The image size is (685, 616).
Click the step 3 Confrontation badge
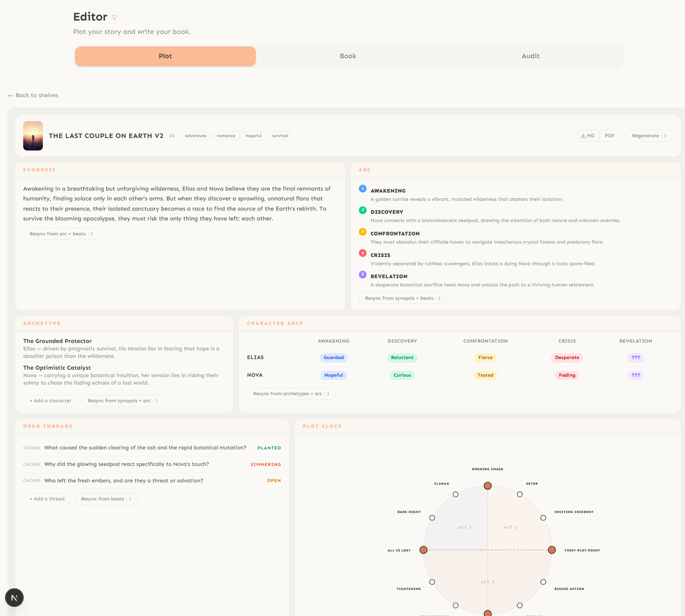point(364,232)
